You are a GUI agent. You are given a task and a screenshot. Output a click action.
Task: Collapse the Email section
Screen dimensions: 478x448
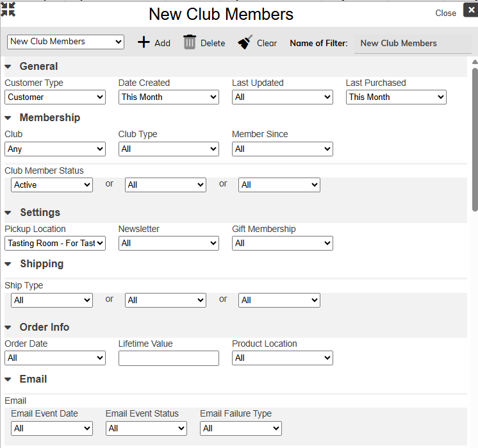8,379
